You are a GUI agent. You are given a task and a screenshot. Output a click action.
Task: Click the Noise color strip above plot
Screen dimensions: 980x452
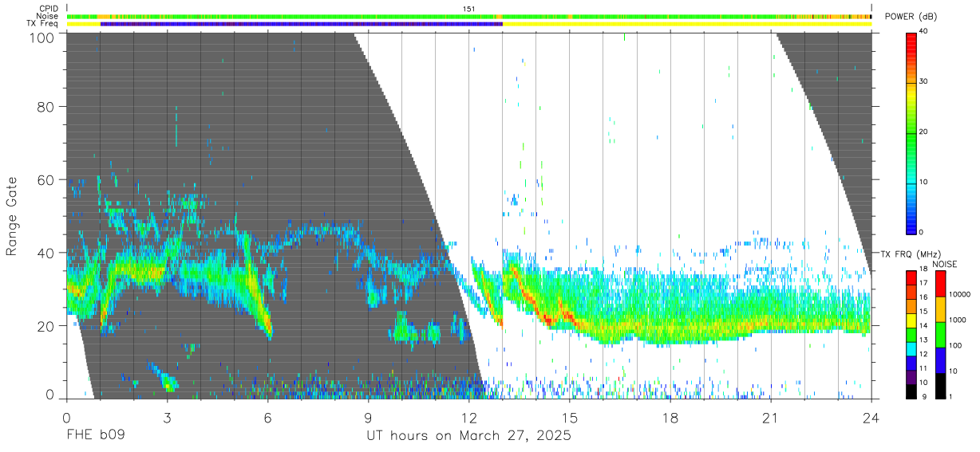(469, 16)
